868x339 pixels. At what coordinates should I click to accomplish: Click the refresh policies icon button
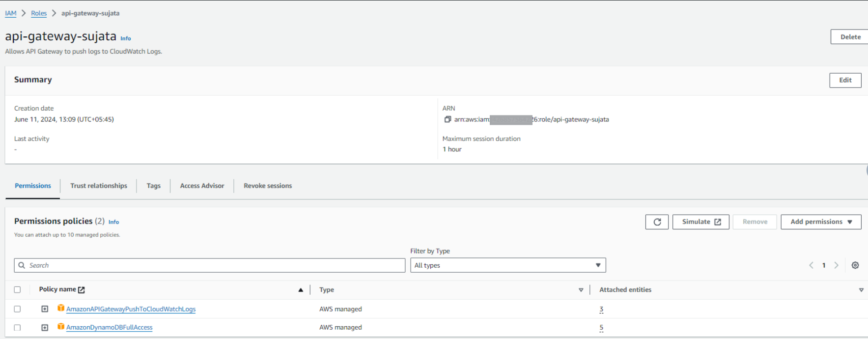coord(657,222)
